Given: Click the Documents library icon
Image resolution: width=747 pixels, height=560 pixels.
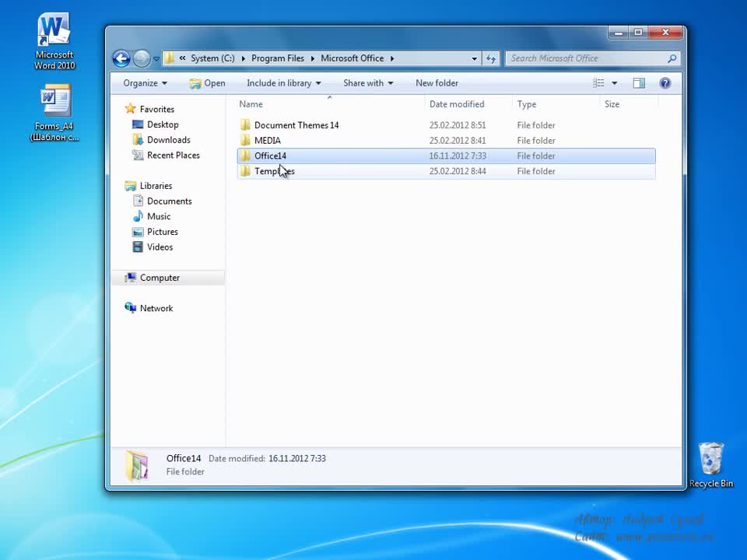Looking at the screenshot, I should [138, 201].
